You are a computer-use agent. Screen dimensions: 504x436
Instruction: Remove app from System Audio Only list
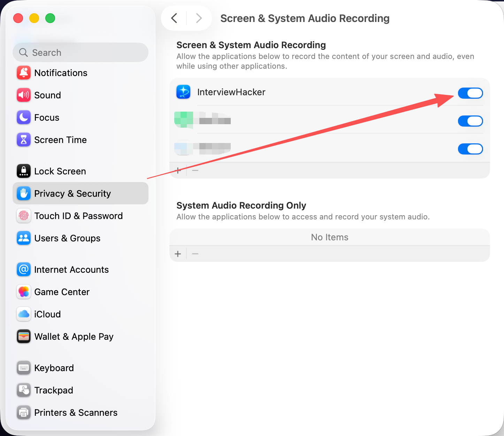195,254
